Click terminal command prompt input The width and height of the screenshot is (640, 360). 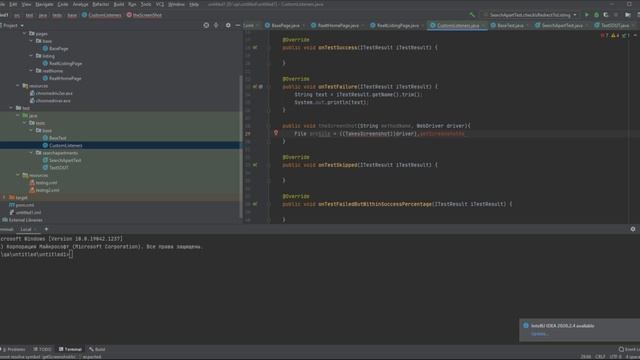point(71,254)
